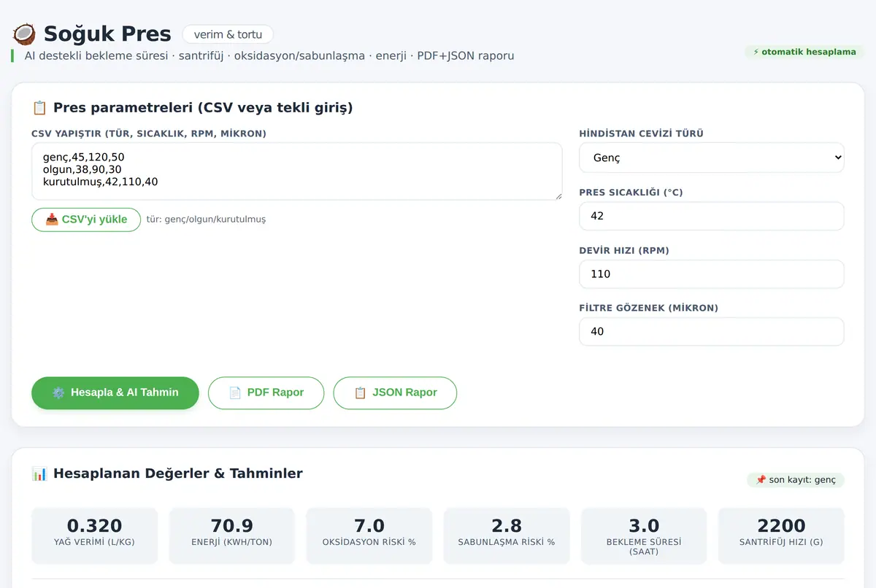Click the gear icon in Hesapla button
The height and width of the screenshot is (588, 876).
click(58, 392)
